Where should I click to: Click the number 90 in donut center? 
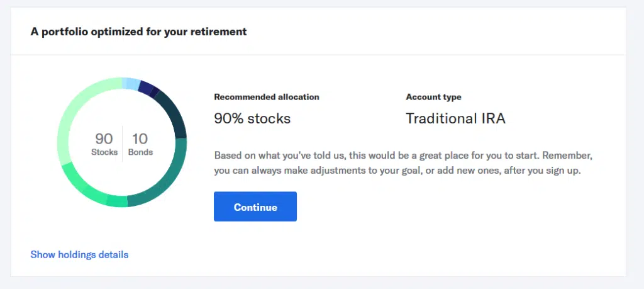(x=104, y=139)
